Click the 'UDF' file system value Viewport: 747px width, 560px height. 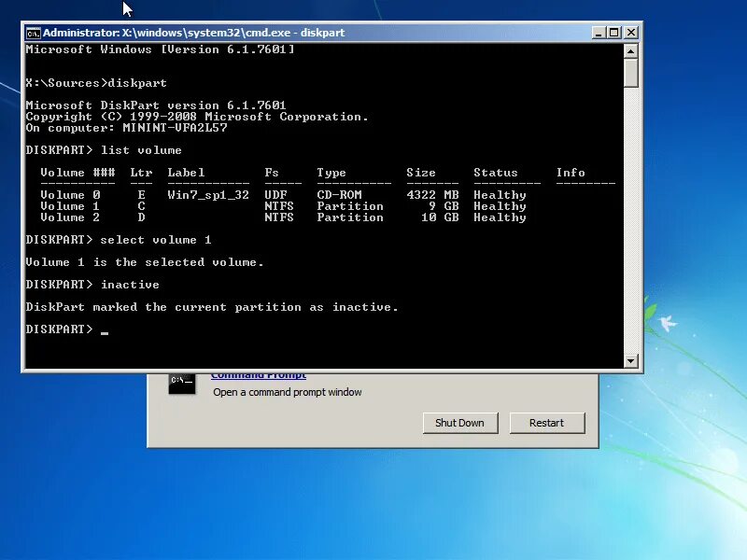pos(275,195)
